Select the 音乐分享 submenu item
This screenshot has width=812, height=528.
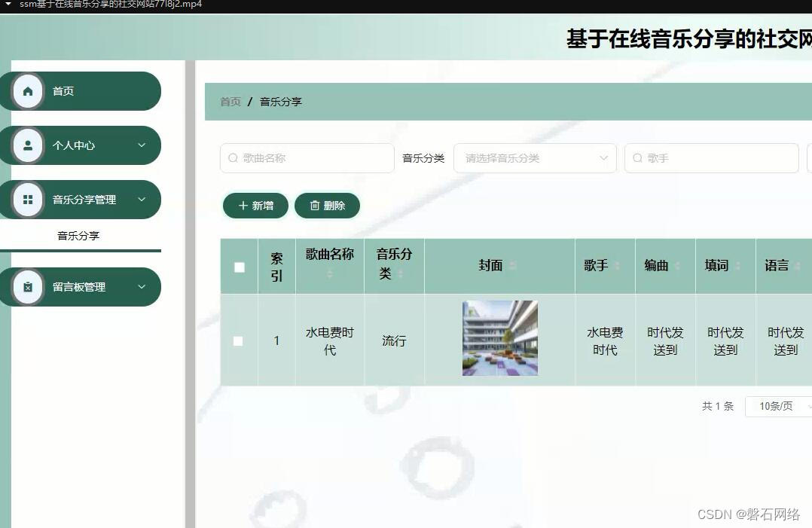click(x=78, y=236)
